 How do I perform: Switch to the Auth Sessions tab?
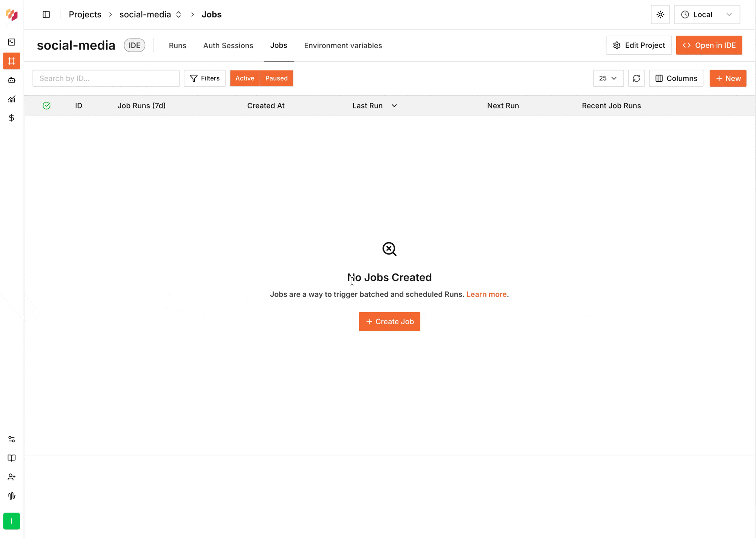(x=228, y=45)
